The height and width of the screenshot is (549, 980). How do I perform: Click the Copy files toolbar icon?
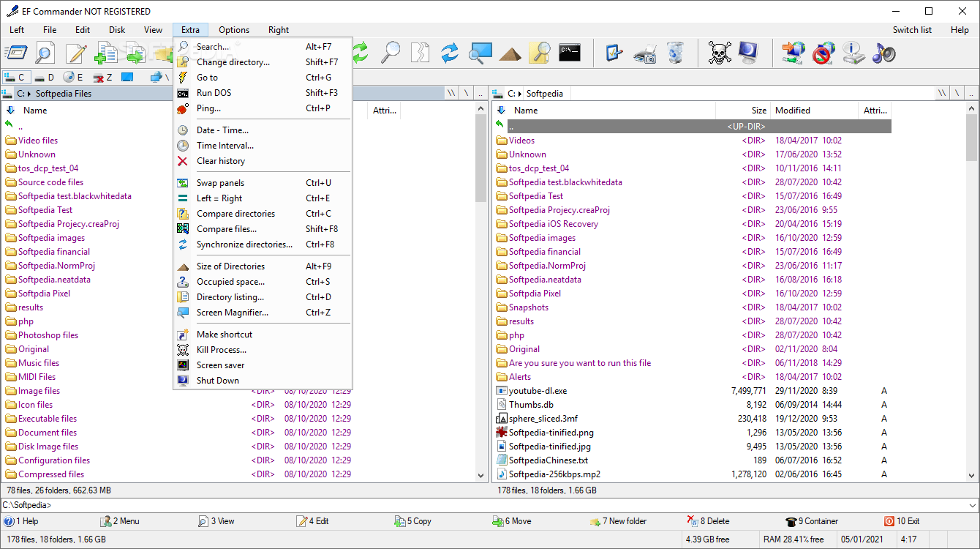pyautogui.click(x=106, y=53)
